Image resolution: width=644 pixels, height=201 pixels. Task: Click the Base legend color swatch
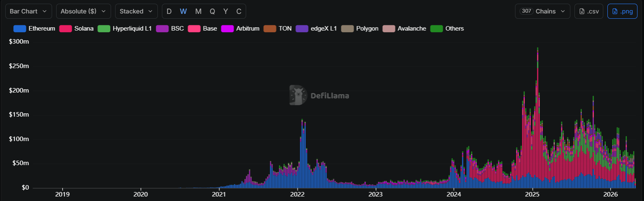coord(194,29)
